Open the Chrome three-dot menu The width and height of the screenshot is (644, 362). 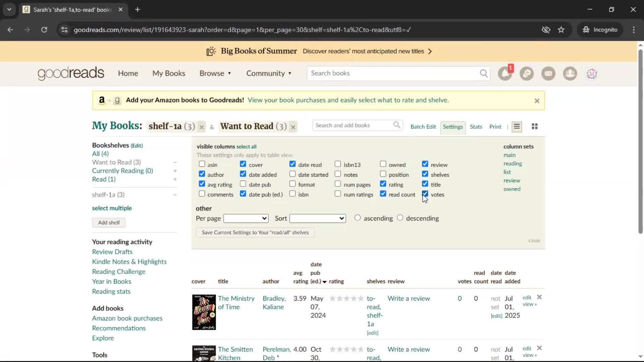point(634,30)
